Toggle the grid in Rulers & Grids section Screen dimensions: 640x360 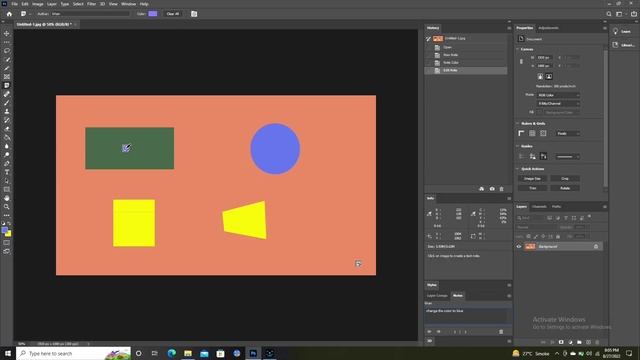[532, 133]
